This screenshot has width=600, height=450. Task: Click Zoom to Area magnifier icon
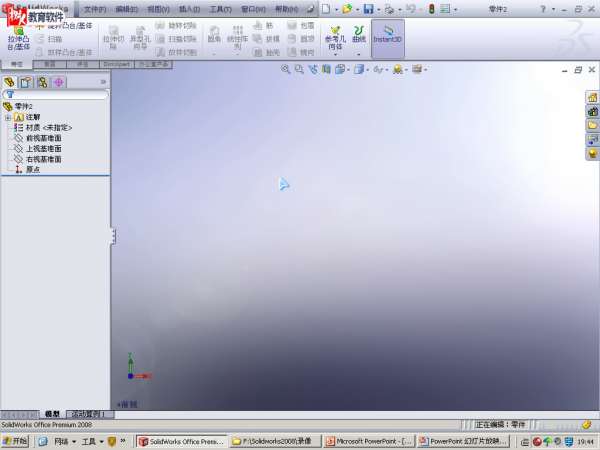(299, 69)
